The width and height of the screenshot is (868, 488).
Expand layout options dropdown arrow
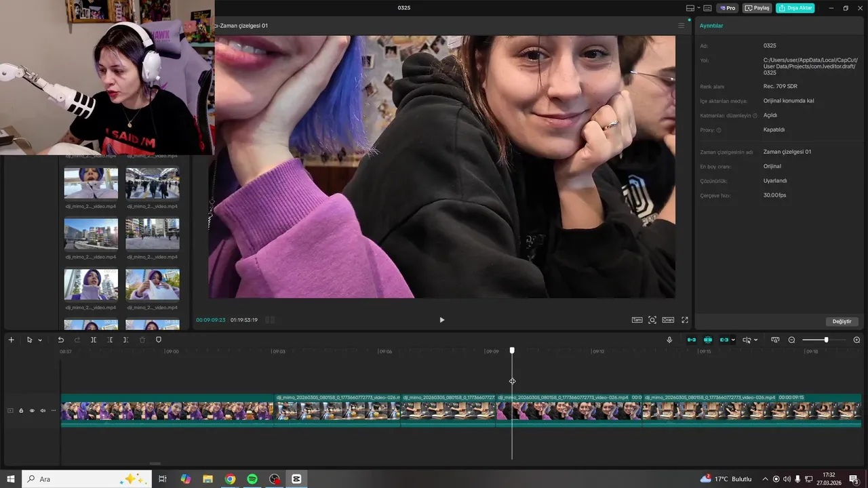tap(698, 8)
